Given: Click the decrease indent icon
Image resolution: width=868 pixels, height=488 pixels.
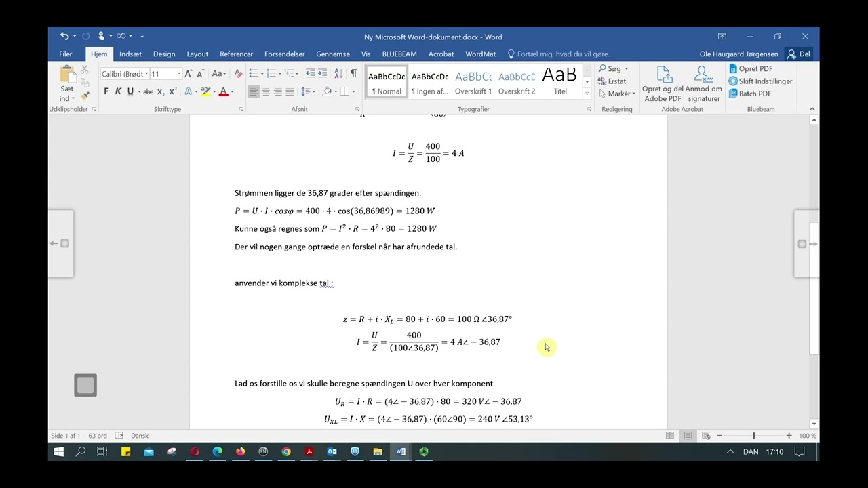Looking at the screenshot, I should [x=311, y=73].
